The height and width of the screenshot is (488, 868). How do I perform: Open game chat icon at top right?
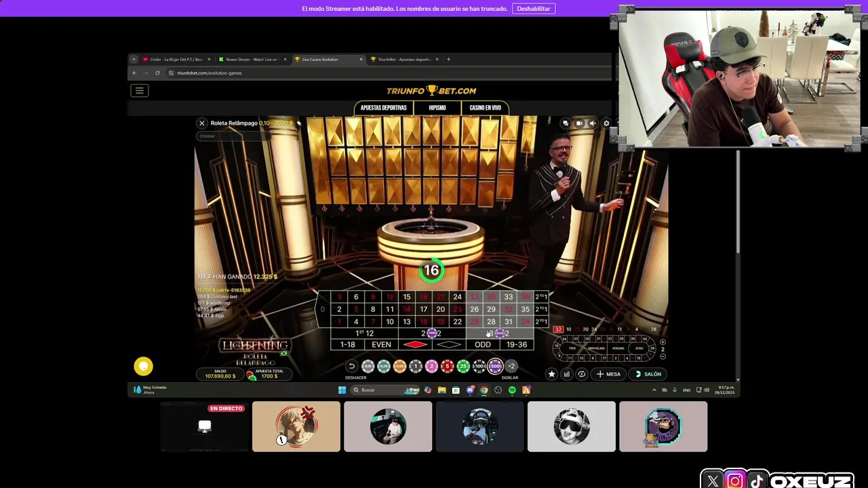(x=565, y=123)
